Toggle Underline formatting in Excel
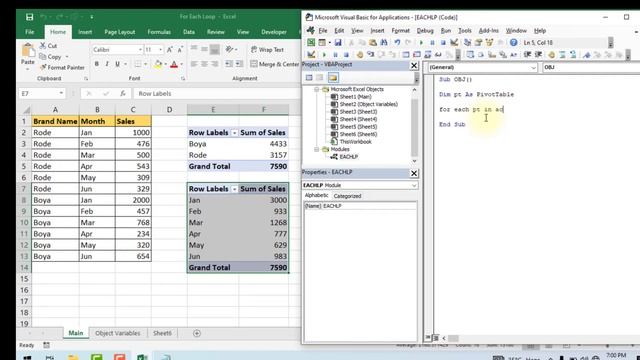Viewport: 640px width, 360px height. tap(118, 64)
